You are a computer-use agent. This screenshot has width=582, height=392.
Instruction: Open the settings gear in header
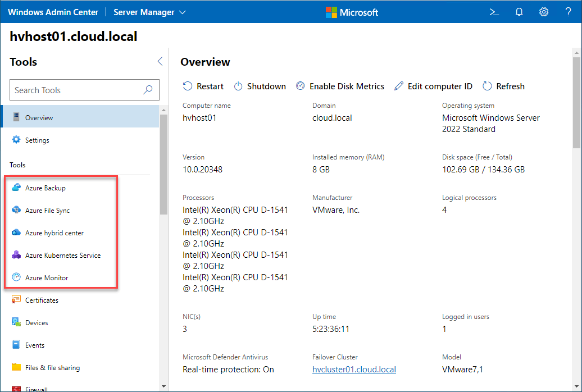544,12
